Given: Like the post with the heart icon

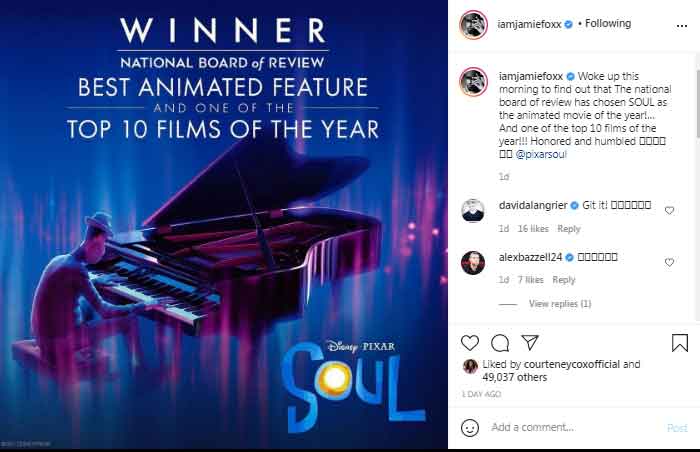Looking at the screenshot, I should [471, 343].
